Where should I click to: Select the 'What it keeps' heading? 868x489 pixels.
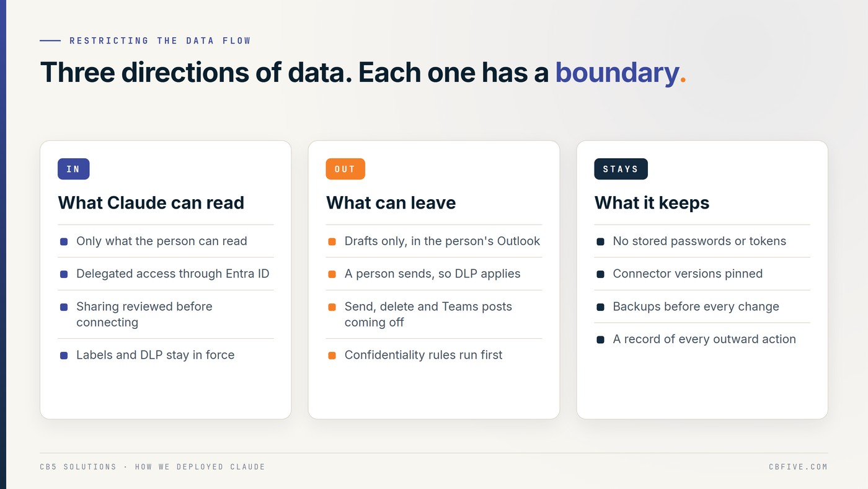point(652,203)
